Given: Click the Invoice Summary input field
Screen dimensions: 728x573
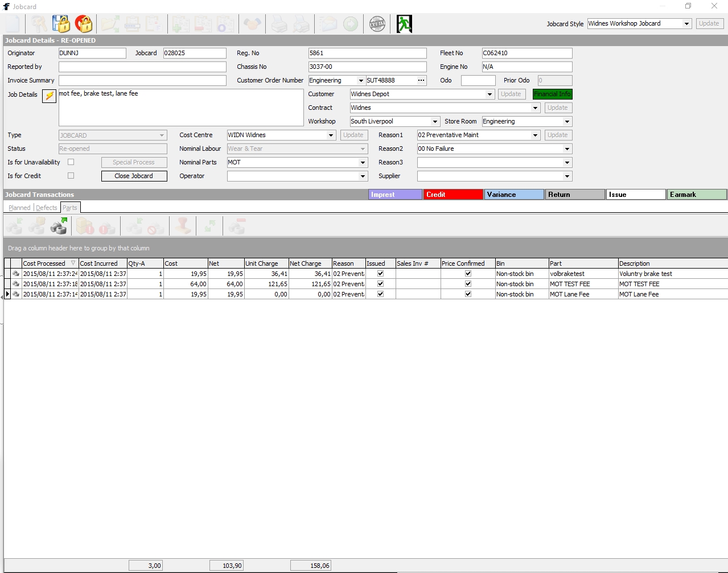Looking at the screenshot, I should click(142, 80).
